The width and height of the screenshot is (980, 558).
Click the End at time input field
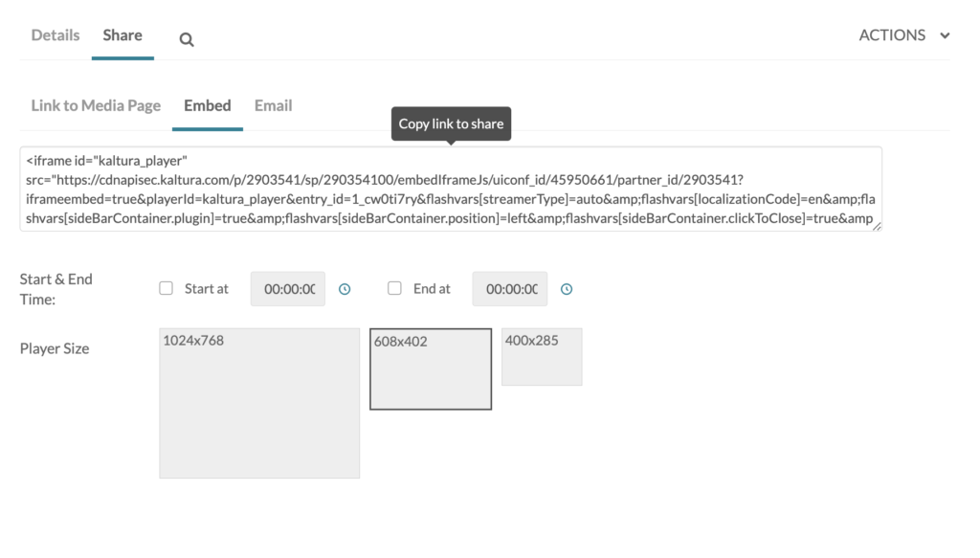coord(510,289)
